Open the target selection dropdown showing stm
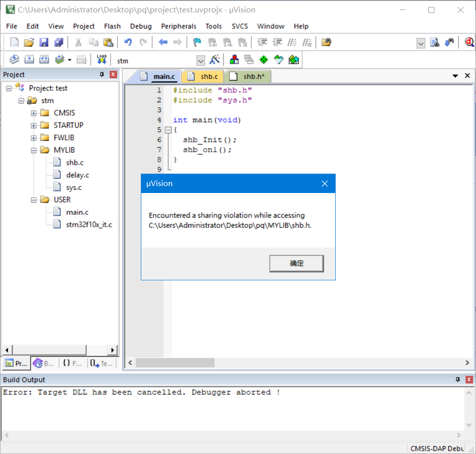The image size is (476, 454). pos(201,61)
